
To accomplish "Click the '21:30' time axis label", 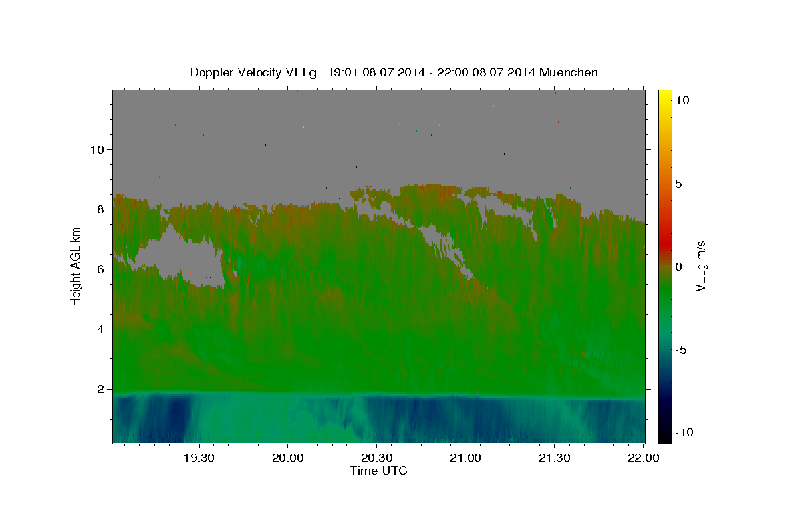I will pyautogui.click(x=554, y=458).
